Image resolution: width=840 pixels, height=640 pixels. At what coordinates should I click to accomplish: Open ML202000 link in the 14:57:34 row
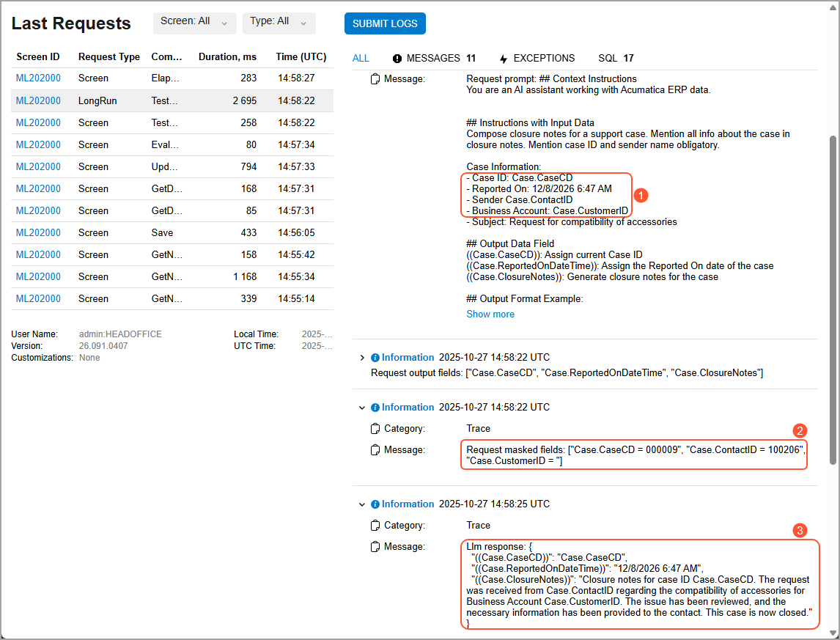(38, 144)
